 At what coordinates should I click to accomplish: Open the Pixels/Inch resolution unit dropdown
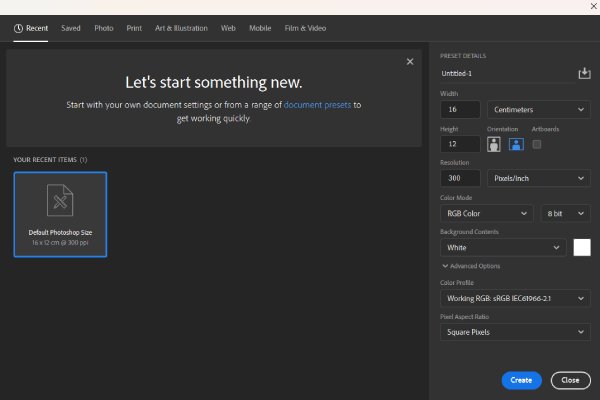pos(539,178)
